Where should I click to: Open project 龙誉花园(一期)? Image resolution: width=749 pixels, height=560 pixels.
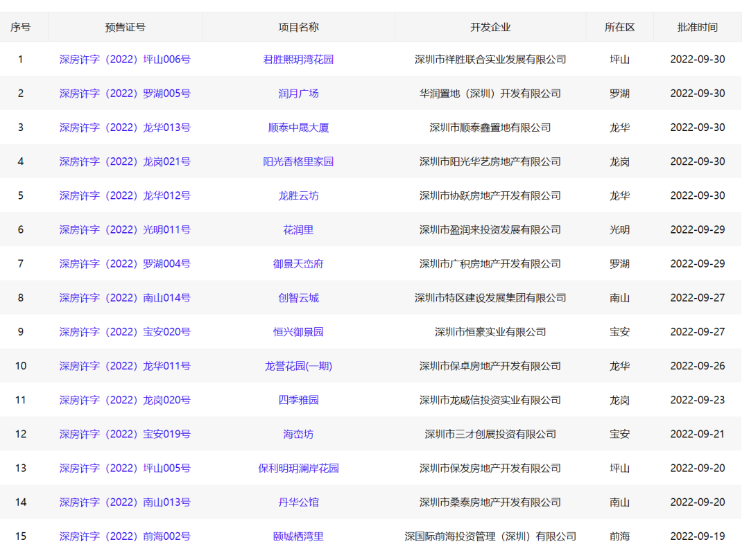298,366
